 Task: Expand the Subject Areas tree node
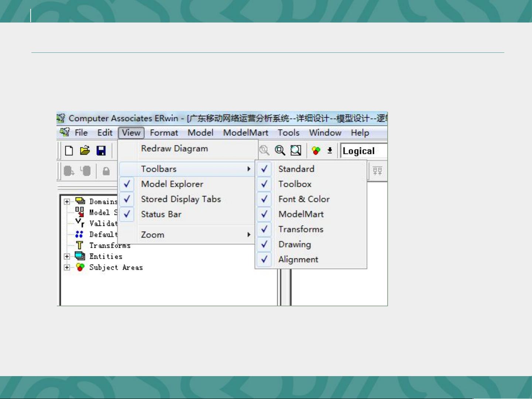pyautogui.click(x=67, y=268)
